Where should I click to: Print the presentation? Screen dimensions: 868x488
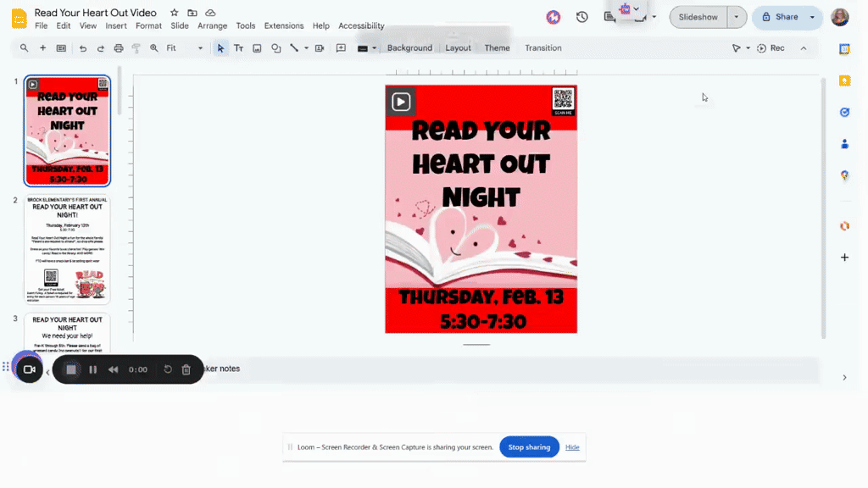click(x=119, y=48)
